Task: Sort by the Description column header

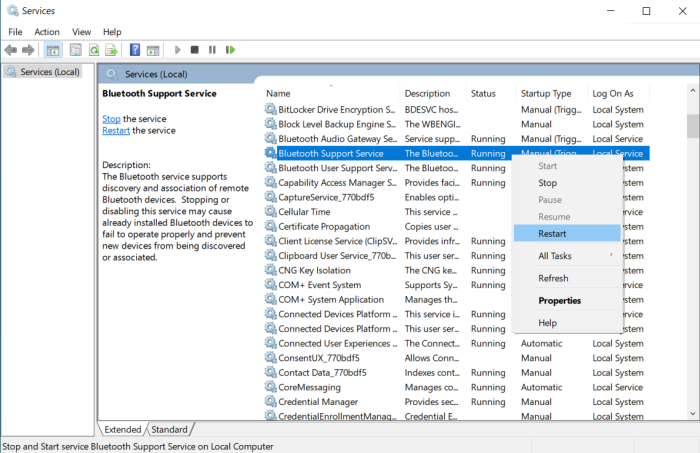Action: 433,93
